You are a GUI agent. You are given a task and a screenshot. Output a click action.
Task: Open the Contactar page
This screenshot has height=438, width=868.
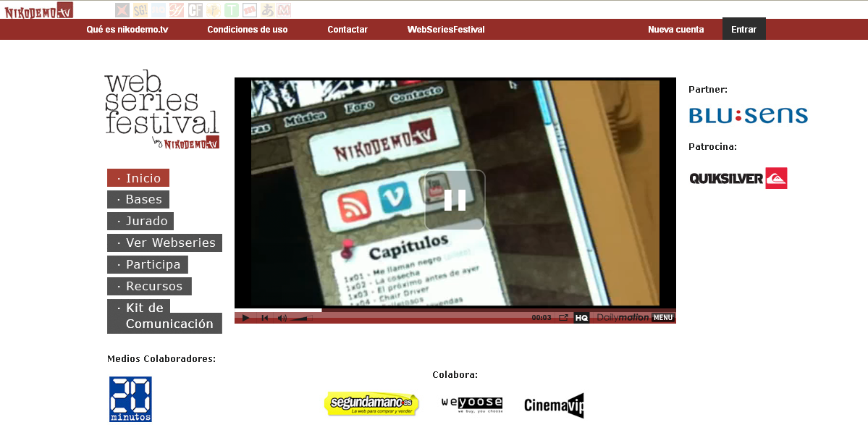[347, 30]
